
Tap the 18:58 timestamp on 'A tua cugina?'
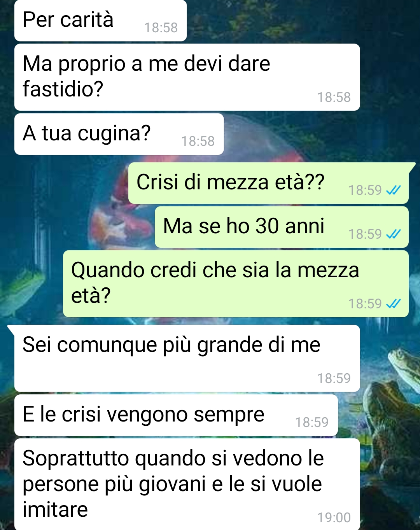[x=198, y=141]
